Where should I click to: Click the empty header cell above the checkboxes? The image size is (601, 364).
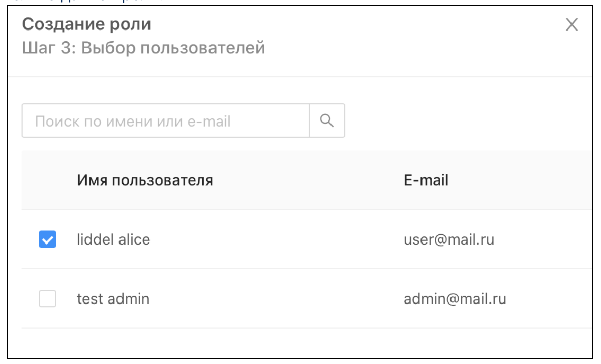(x=47, y=180)
